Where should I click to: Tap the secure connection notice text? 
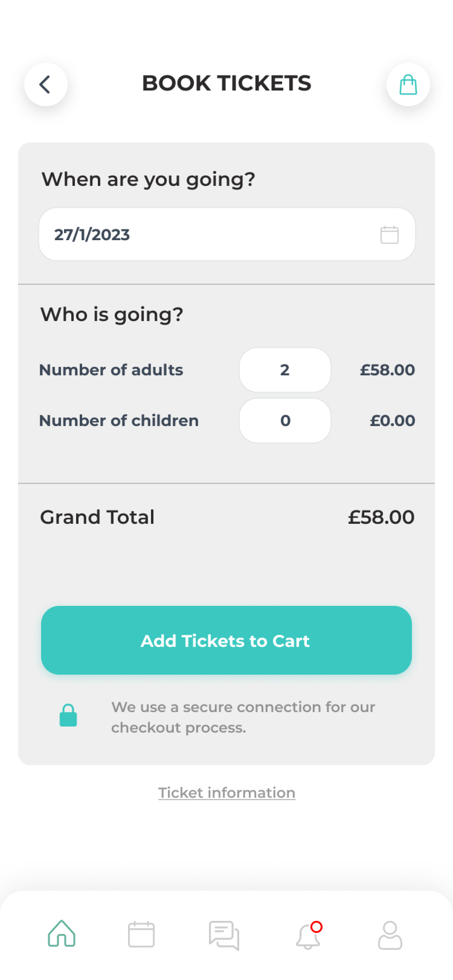click(243, 717)
